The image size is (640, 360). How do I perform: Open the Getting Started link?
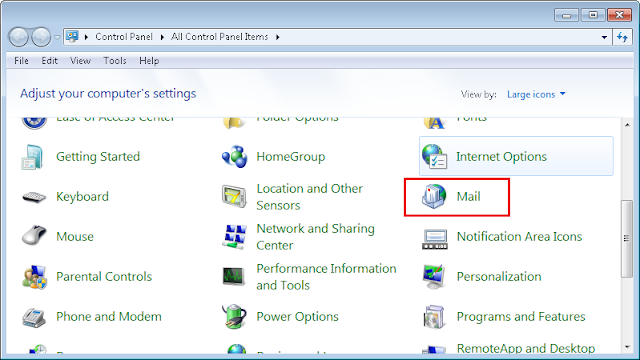98,157
